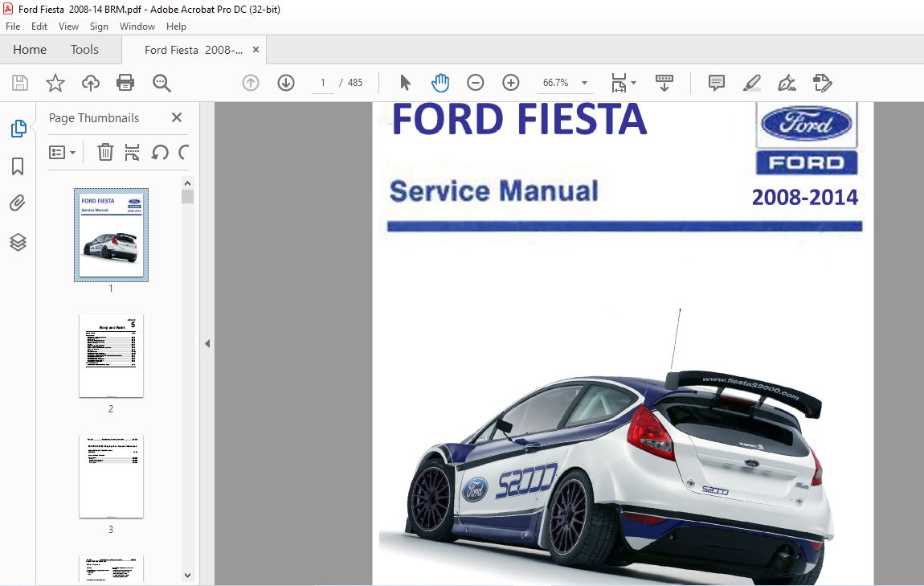Click thumbnail scrollbar up arrow
The width and height of the screenshot is (924, 586).
pos(187,183)
